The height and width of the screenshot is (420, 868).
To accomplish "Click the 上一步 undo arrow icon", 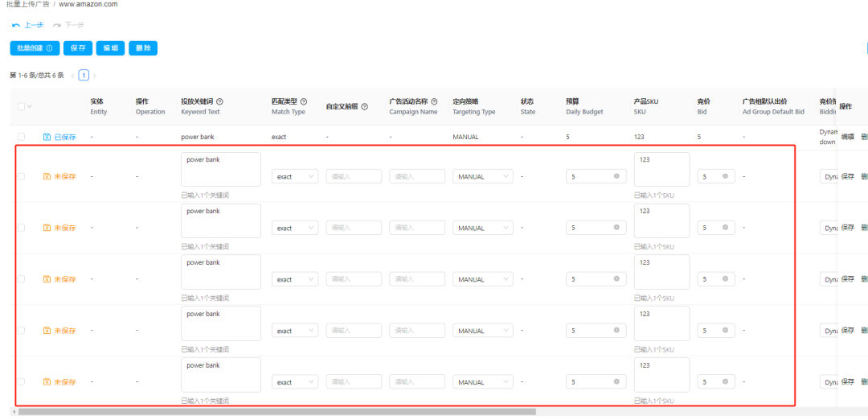I will [15, 26].
